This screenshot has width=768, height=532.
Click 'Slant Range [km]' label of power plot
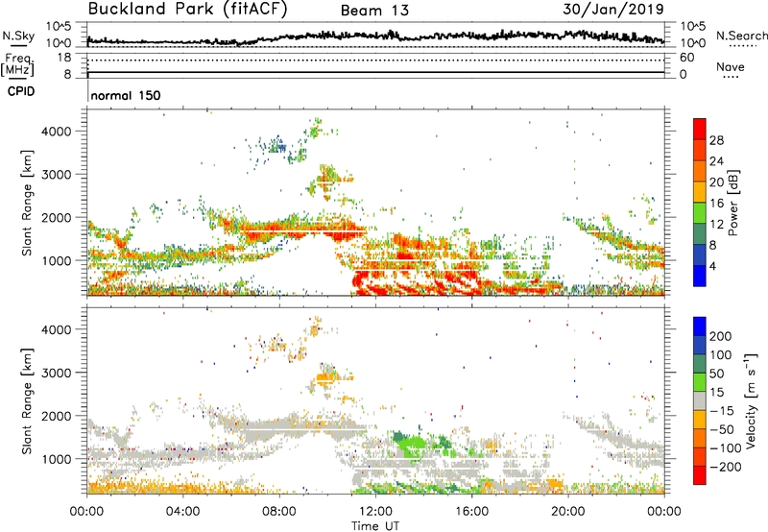click(27, 203)
